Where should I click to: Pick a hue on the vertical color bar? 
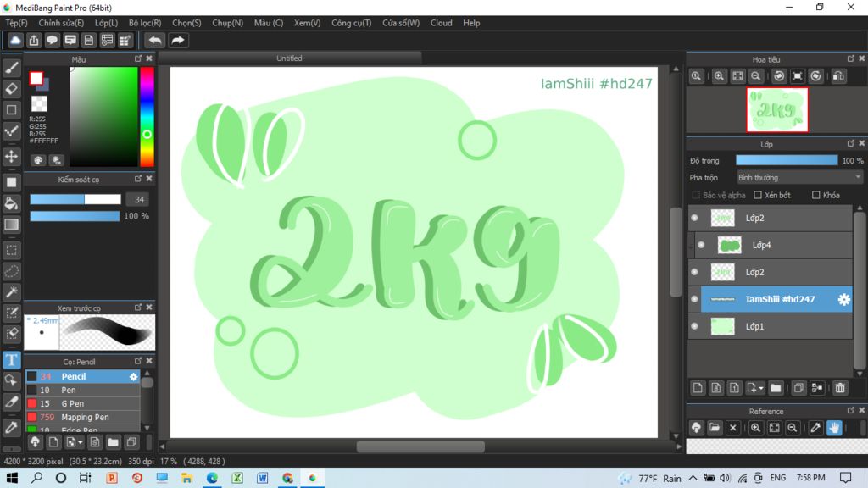tap(147, 117)
